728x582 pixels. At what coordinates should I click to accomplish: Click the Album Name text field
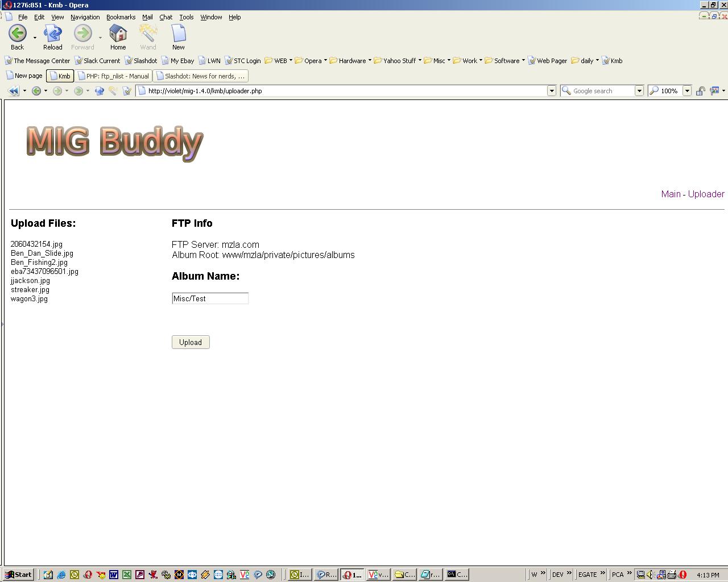[x=210, y=298]
